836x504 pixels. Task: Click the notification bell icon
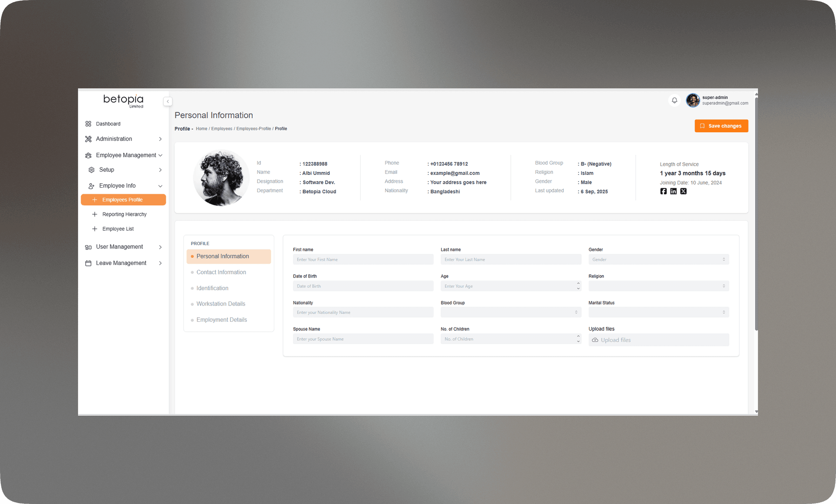(x=674, y=101)
